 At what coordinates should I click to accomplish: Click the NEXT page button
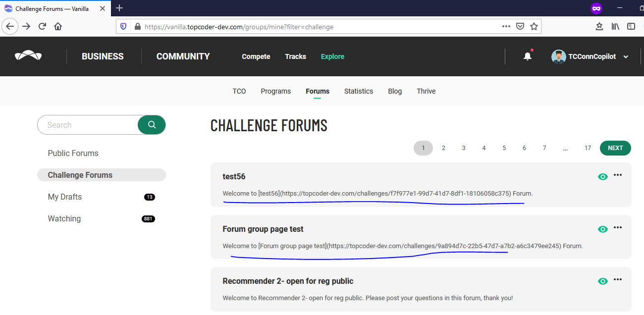[x=615, y=148]
